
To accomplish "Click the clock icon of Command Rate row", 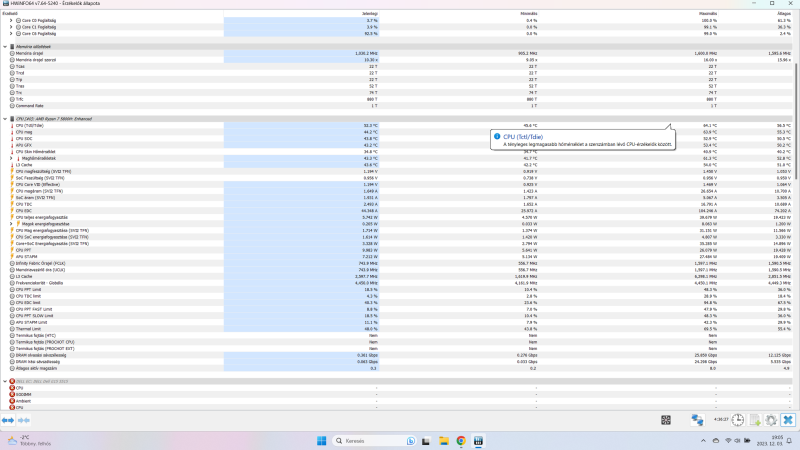I will coord(12,106).
